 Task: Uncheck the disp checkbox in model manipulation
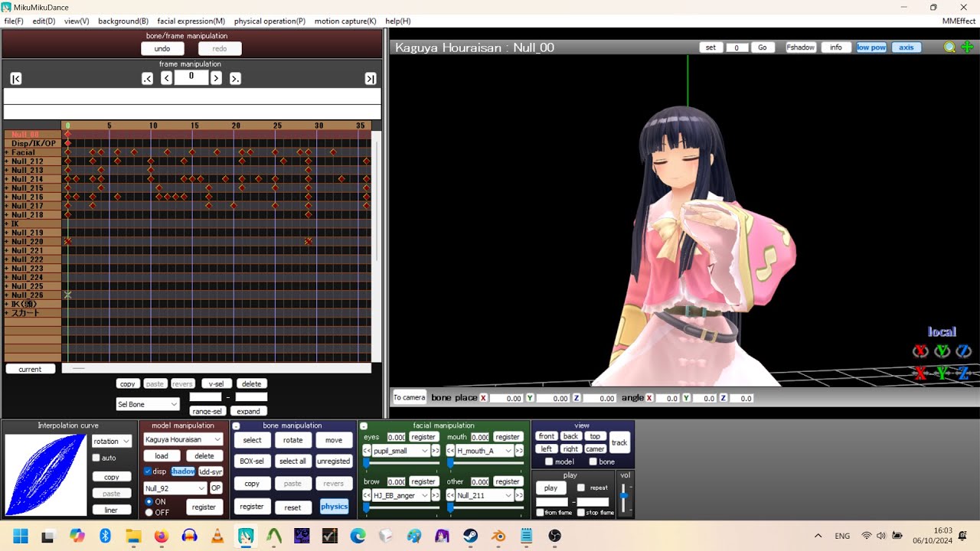pos(148,471)
